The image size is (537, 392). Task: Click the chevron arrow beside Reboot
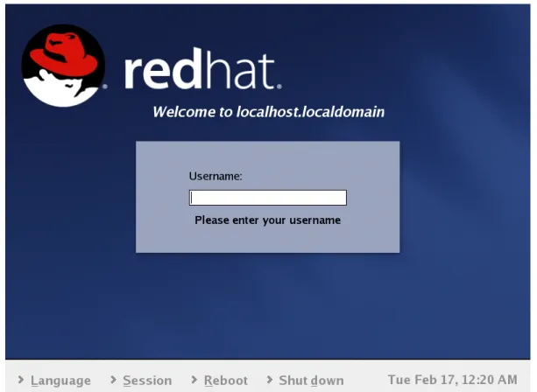(194, 380)
